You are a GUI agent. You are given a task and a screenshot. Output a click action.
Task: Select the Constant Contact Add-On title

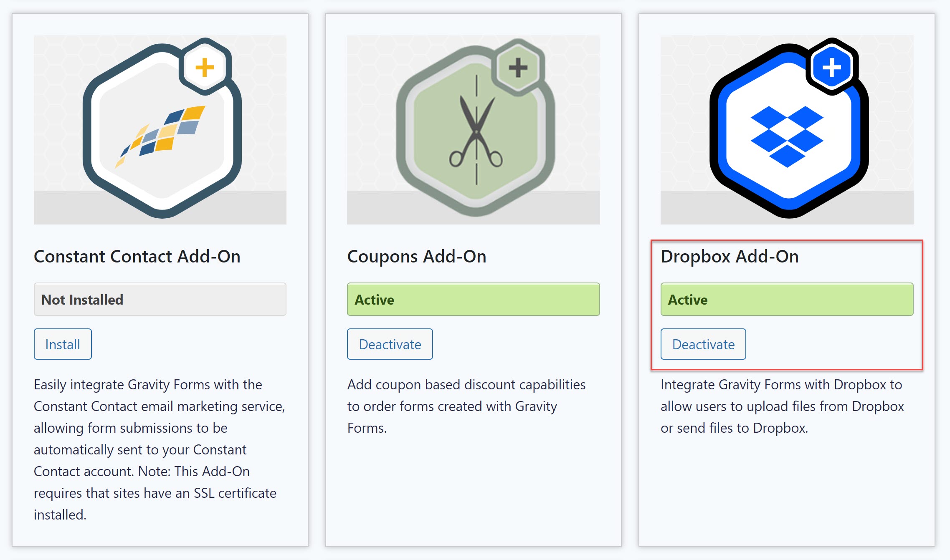click(137, 256)
